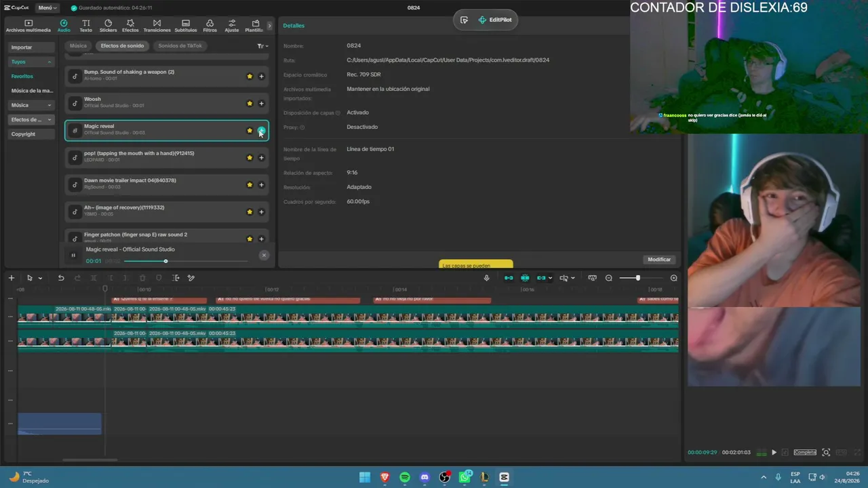Click the Modificar button in Detalles

(659, 260)
